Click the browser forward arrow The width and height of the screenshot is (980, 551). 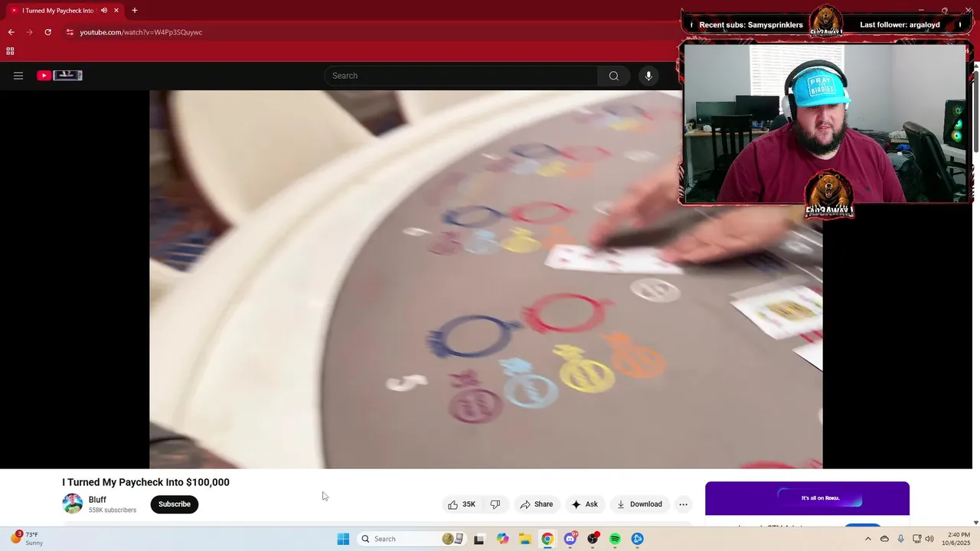[30, 32]
